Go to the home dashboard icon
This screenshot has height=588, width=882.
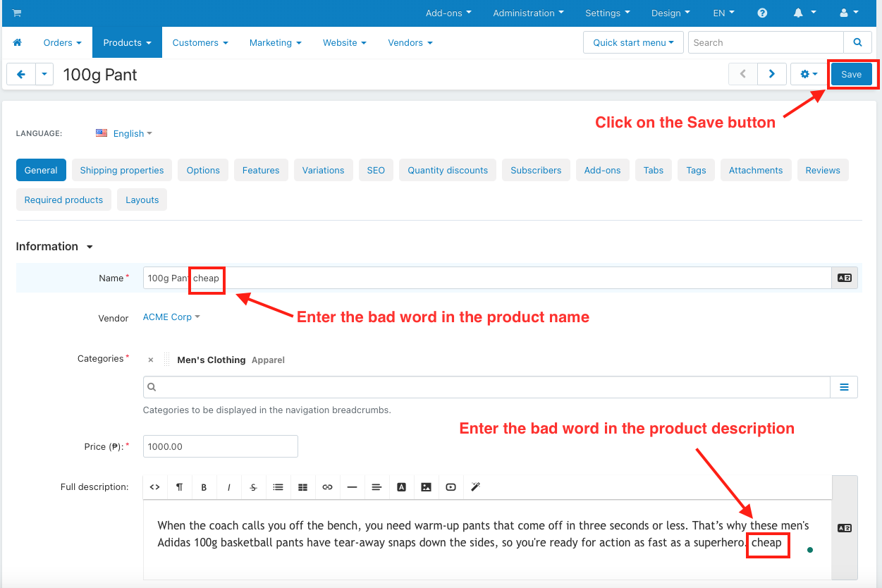[18, 42]
